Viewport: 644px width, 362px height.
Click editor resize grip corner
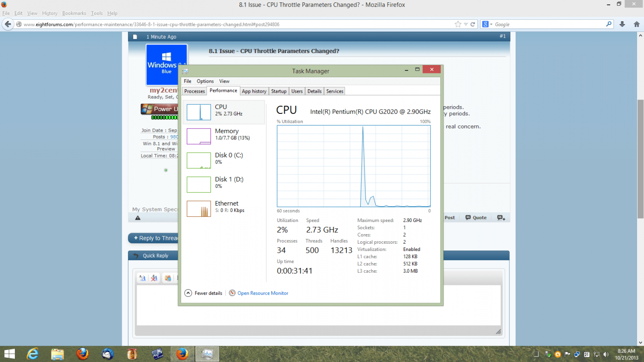pos(498,332)
